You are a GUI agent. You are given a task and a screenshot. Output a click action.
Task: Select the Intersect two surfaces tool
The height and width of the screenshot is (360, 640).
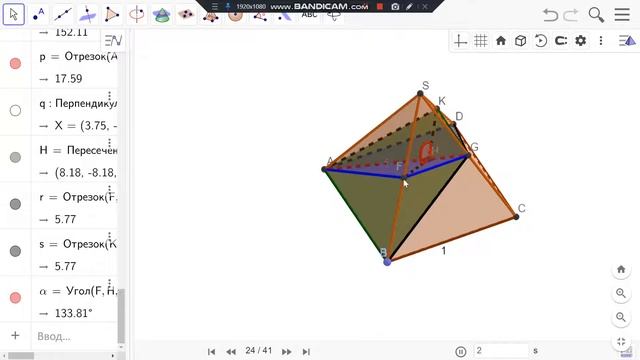point(161,15)
